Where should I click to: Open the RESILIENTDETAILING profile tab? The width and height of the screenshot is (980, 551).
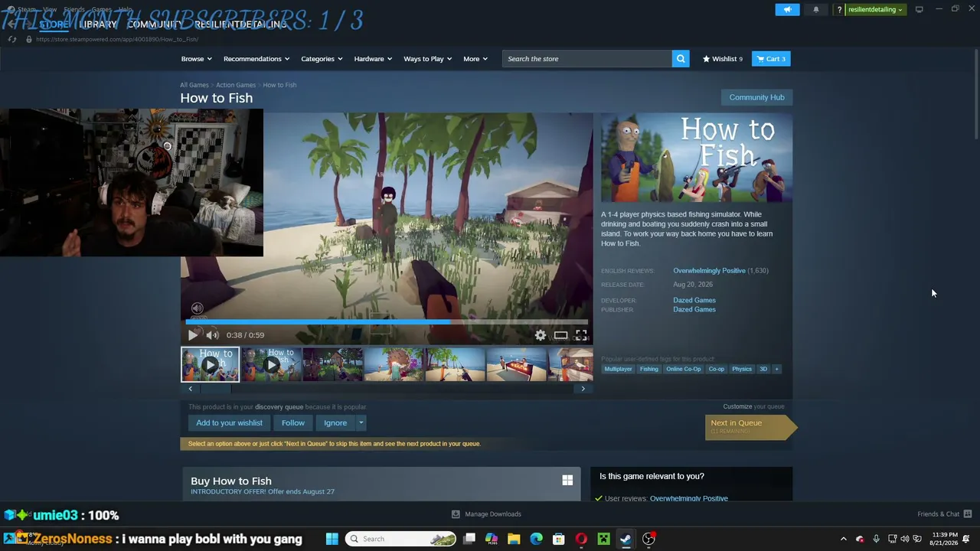(240, 24)
